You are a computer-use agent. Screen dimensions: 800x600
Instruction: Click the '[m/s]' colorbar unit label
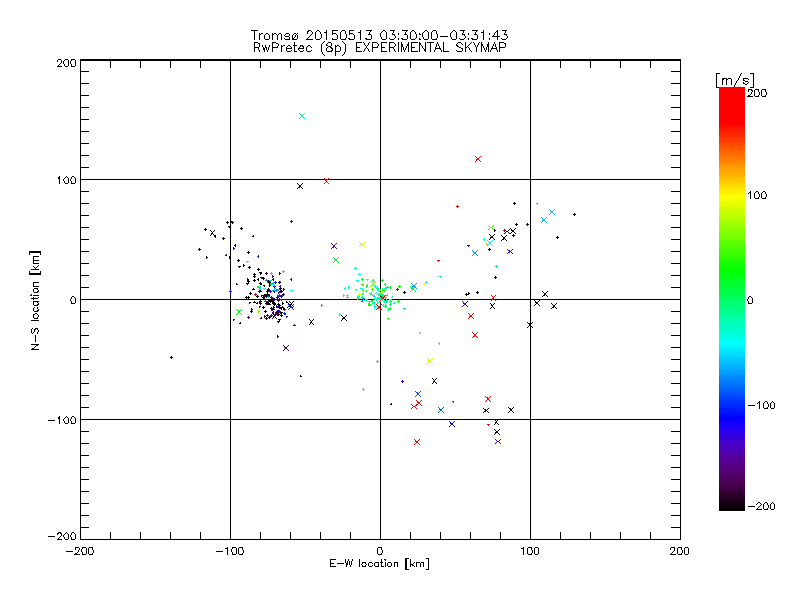(735, 80)
